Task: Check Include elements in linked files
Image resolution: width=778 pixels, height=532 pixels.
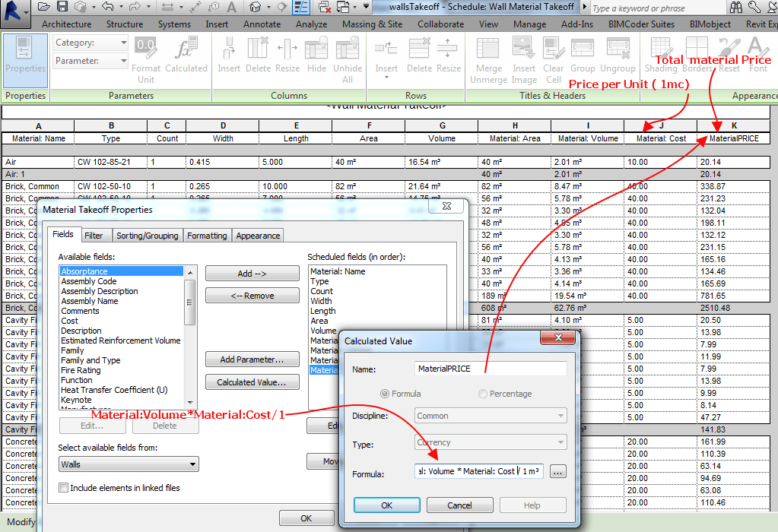Action: coord(64,488)
